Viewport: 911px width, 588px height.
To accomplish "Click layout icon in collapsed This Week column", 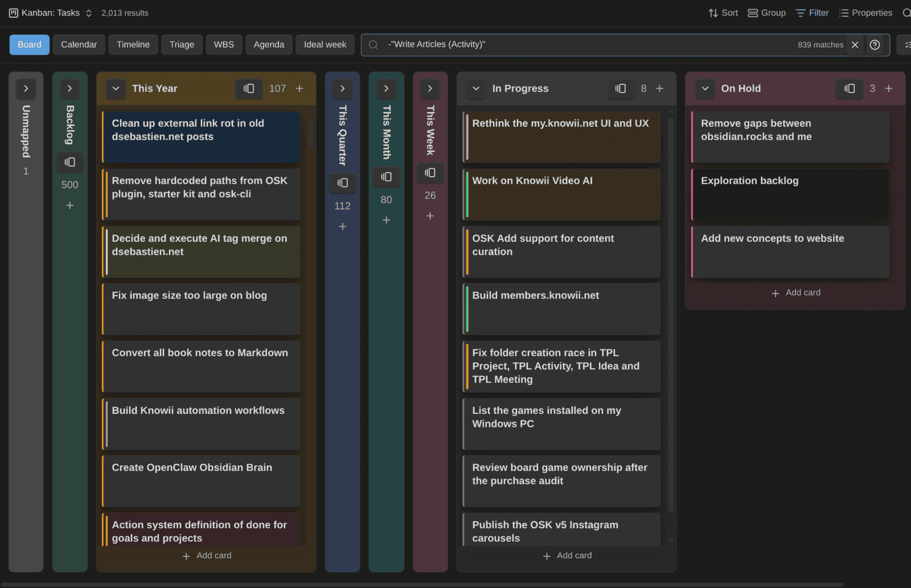I will [430, 172].
